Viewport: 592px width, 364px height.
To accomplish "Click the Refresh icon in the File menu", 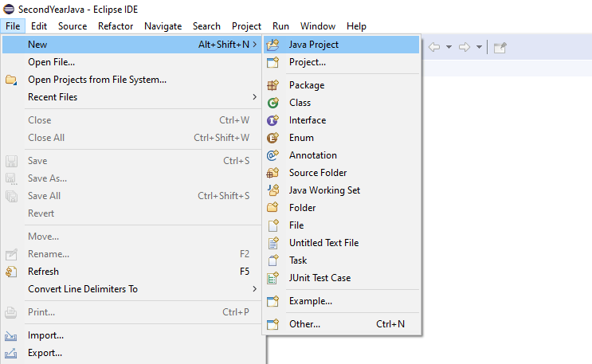I will [x=11, y=272].
